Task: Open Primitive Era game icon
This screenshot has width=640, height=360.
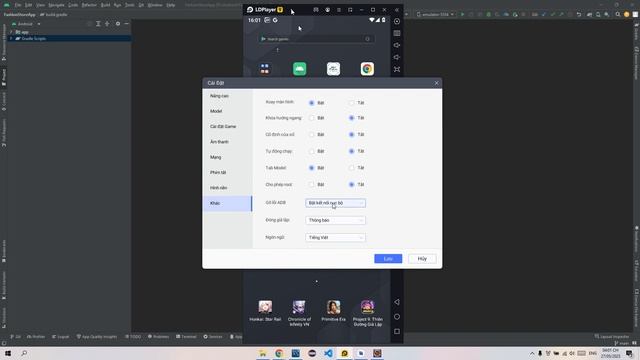Action: pos(333,307)
